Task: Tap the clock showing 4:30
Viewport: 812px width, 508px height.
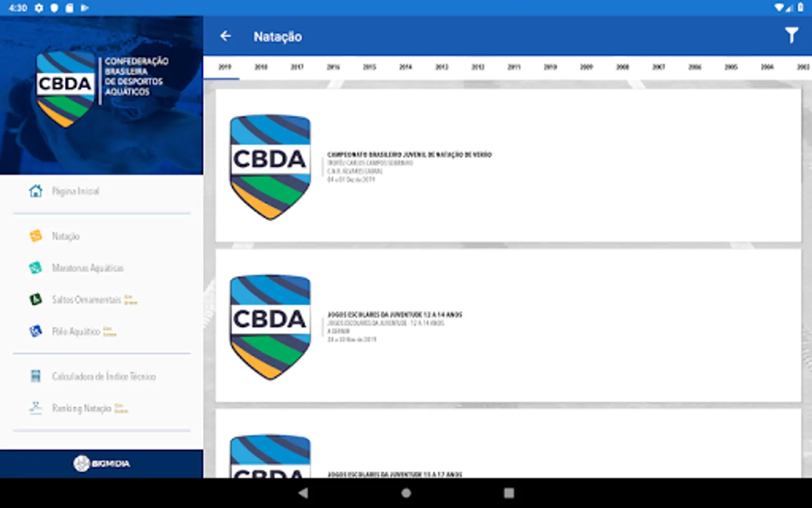Action: pyautogui.click(x=18, y=8)
